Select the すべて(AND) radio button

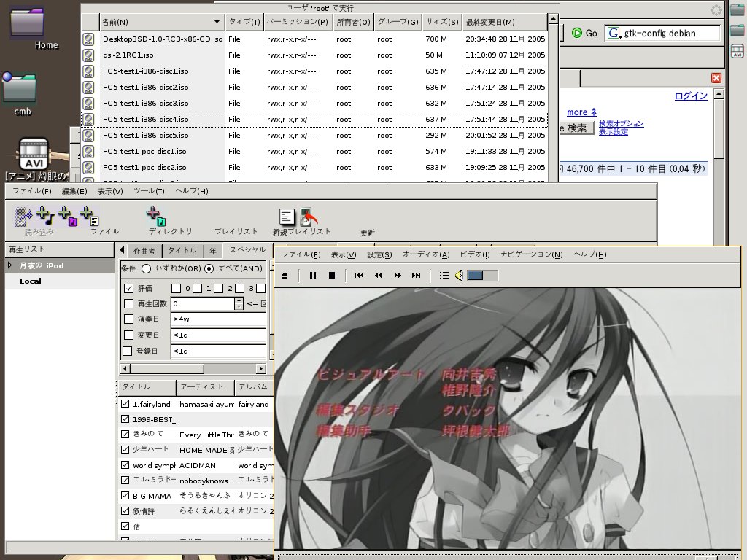click(209, 268)
